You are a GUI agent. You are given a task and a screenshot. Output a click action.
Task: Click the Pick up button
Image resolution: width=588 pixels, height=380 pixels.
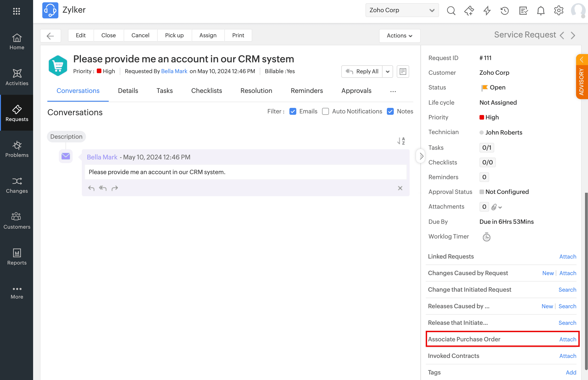coord(174,35)
